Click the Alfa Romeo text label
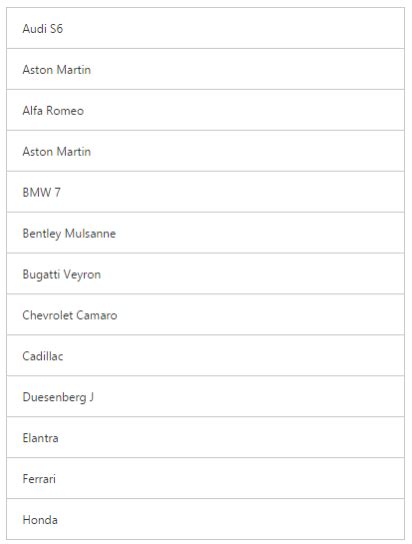 coord(53,110)
